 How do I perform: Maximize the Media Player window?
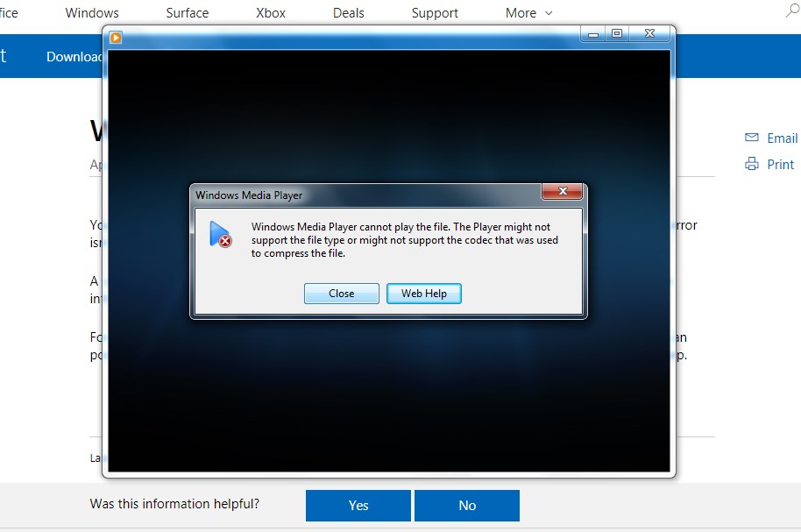pyautogui.click(x=617, y=33)
